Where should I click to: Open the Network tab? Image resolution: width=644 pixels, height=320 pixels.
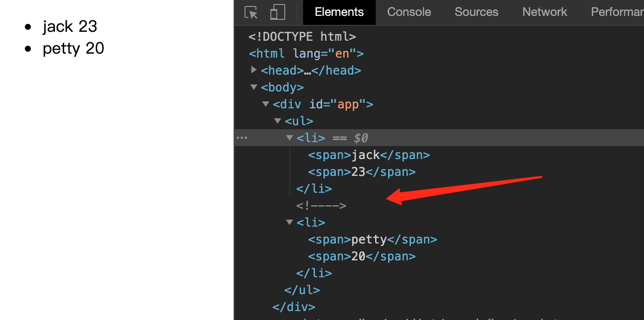point(545,12)
